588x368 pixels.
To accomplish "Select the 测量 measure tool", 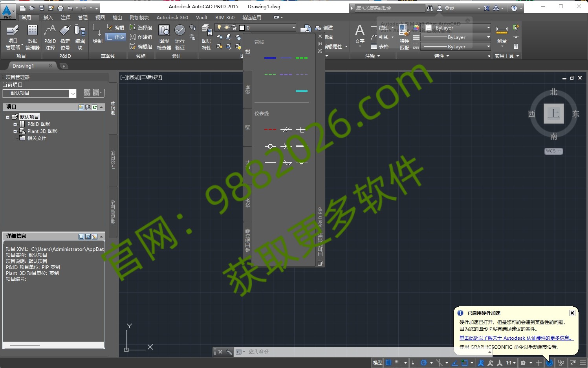I will [x=502, y=35].
